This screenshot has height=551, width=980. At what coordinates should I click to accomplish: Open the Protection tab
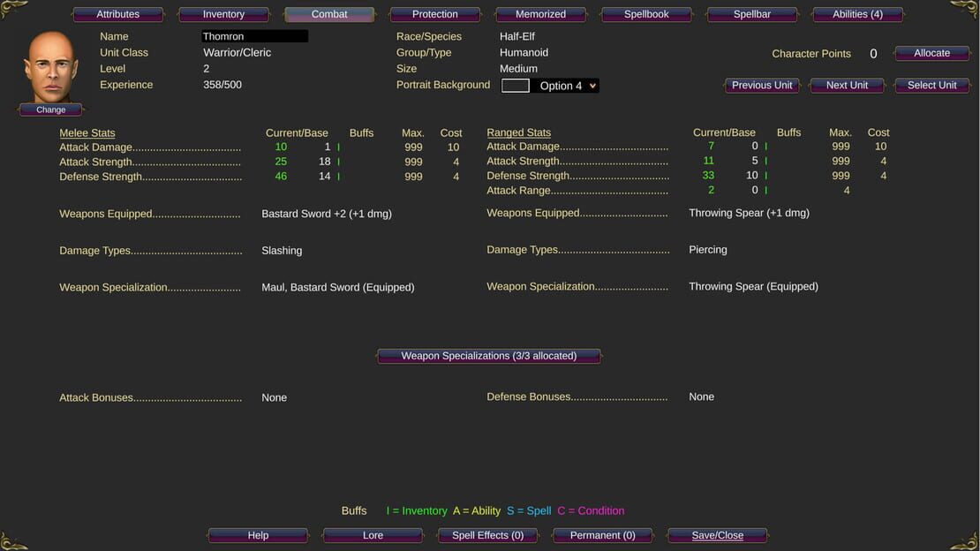tap(434, 14)
